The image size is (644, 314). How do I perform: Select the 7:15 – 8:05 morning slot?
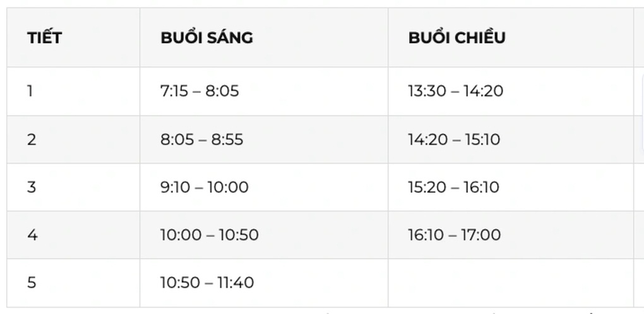tap(200, 91)
